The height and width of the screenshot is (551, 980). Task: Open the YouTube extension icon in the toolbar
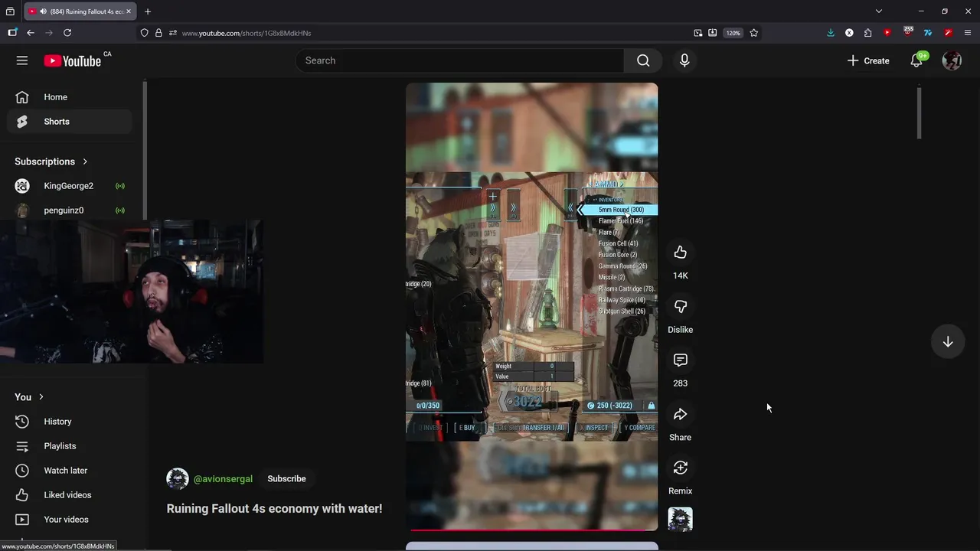pos(887,33)
